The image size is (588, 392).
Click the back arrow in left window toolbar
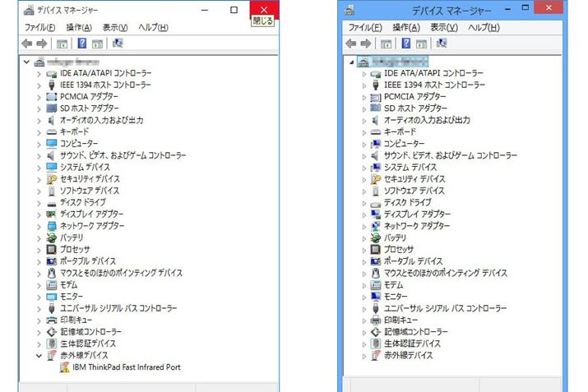pos(27,44)
